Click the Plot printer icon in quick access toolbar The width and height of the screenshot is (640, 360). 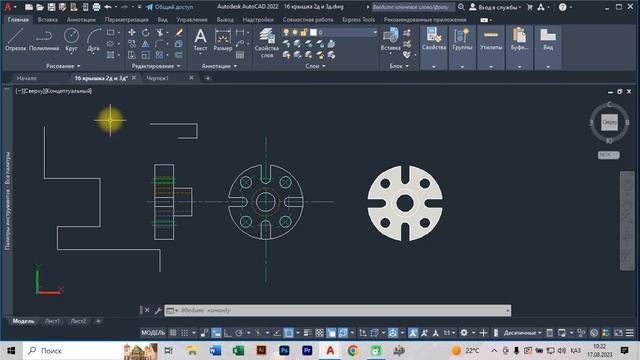tap(96, 7)
